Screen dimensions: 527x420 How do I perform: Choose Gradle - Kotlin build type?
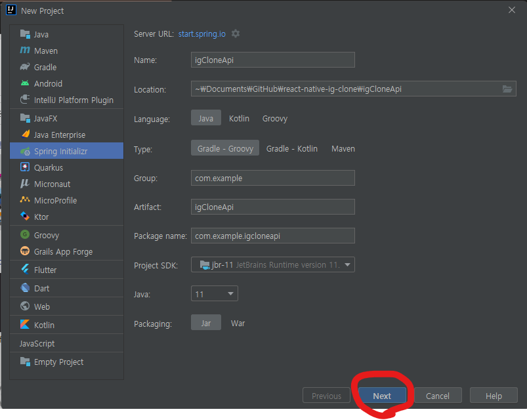(292, 149)
